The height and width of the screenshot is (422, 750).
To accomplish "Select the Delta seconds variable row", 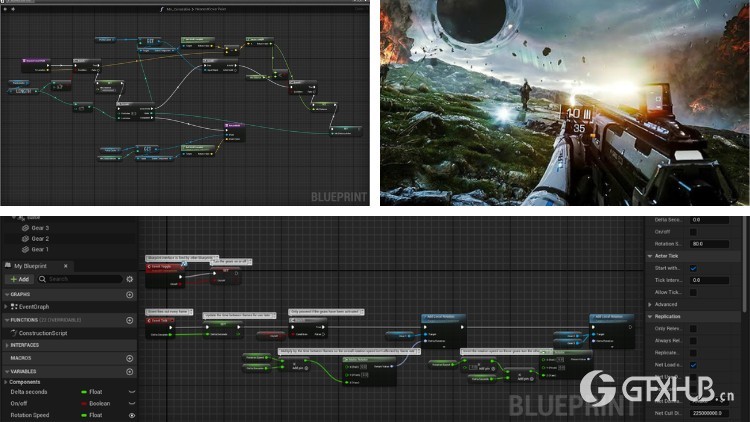I will click(x=69, y=392).
